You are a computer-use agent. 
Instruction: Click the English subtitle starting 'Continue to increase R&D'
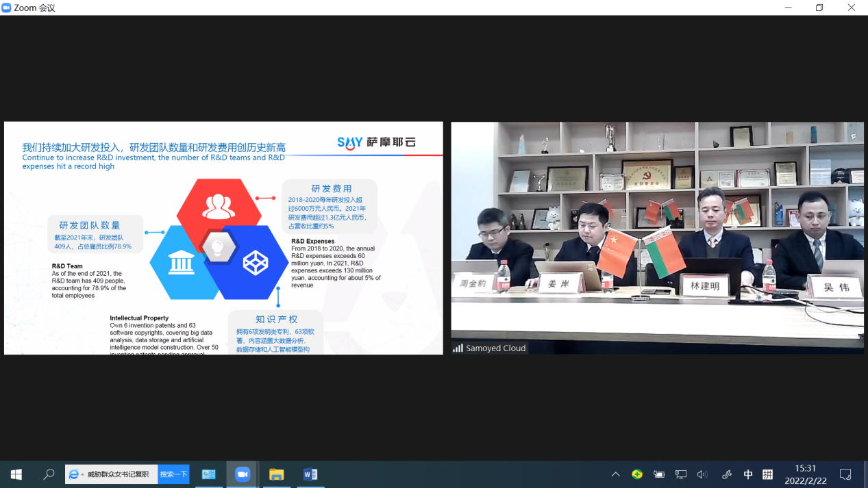click(153, 162)
